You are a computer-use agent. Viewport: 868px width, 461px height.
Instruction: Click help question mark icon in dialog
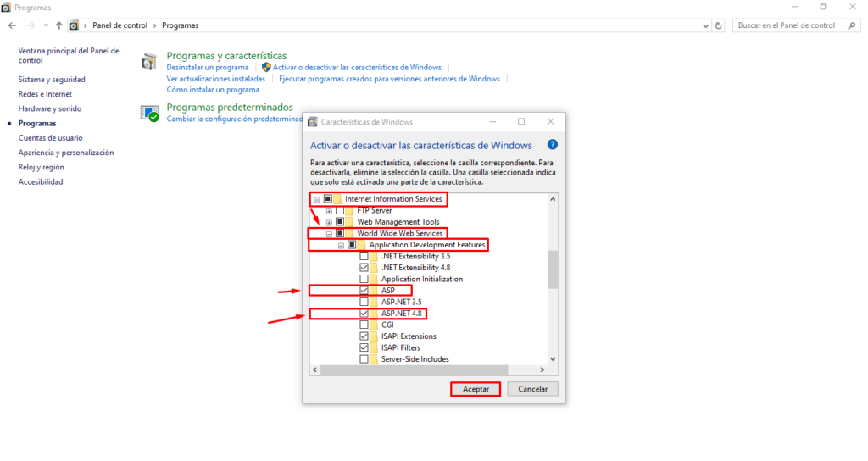coord(553,144)
